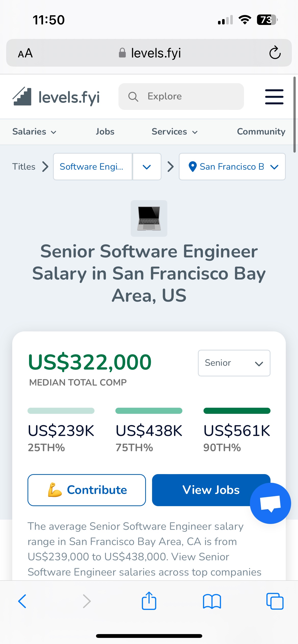Open the AA reader settings
Screen dimensions: 298x644
pos(25,53)
